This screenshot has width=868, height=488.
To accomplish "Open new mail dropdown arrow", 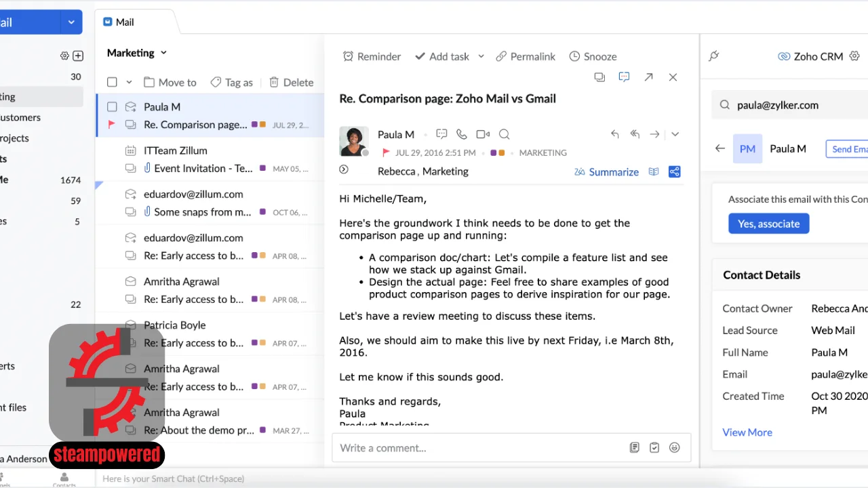I will [71, 22].
